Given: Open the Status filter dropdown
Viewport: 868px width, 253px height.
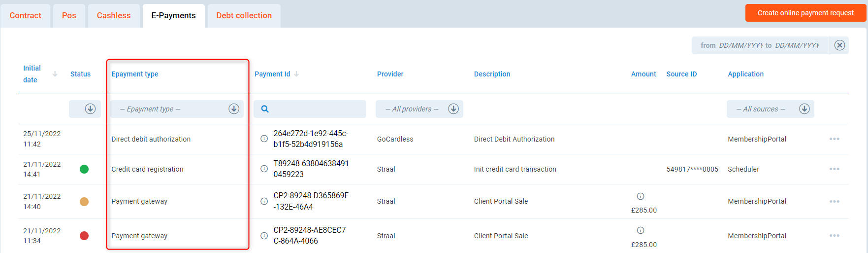Looking at the screenshot, I should click(x=90, y=109).
